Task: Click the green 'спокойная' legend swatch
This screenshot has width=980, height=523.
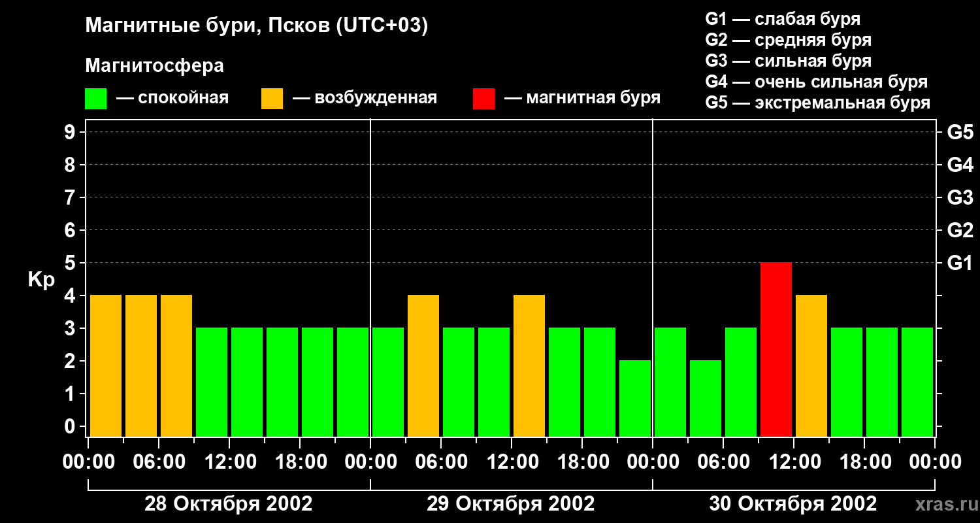Action: 95,99
